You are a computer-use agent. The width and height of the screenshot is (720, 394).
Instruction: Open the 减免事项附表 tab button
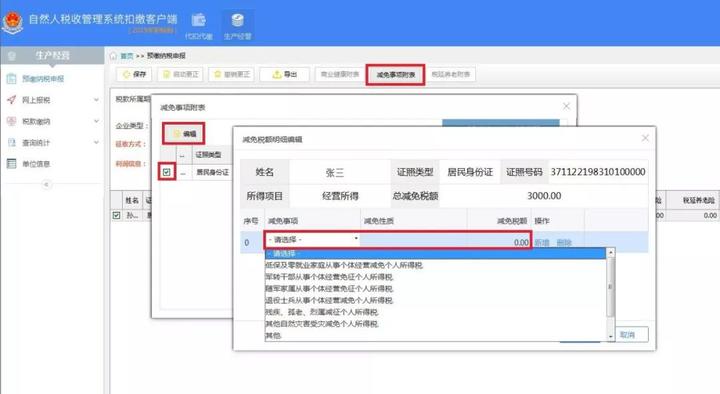[395, 75]
